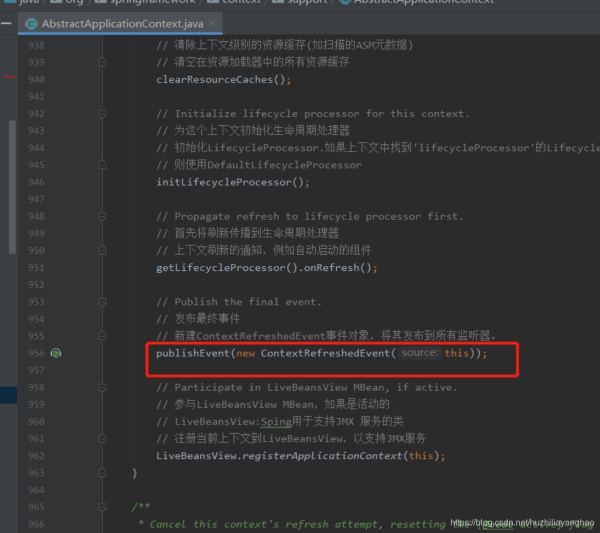Screen dimensions: 600x533
Task: Close the AbstractApplicationContext.java tab
Action: coord(212,23)
